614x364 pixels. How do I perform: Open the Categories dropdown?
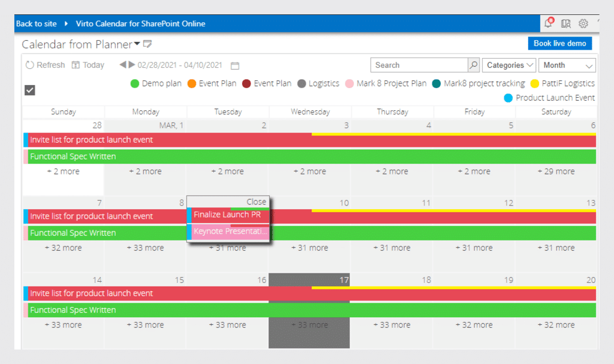pyautogui.click(x=509, y=65)
